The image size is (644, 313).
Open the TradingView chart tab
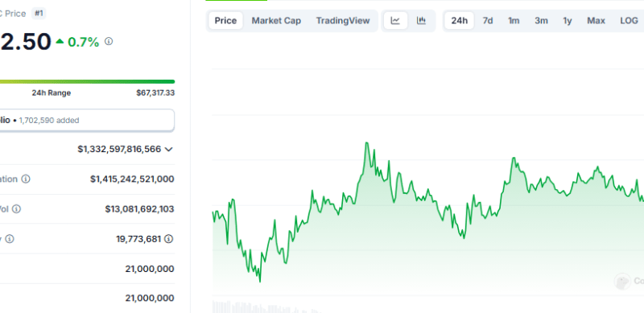343,21
